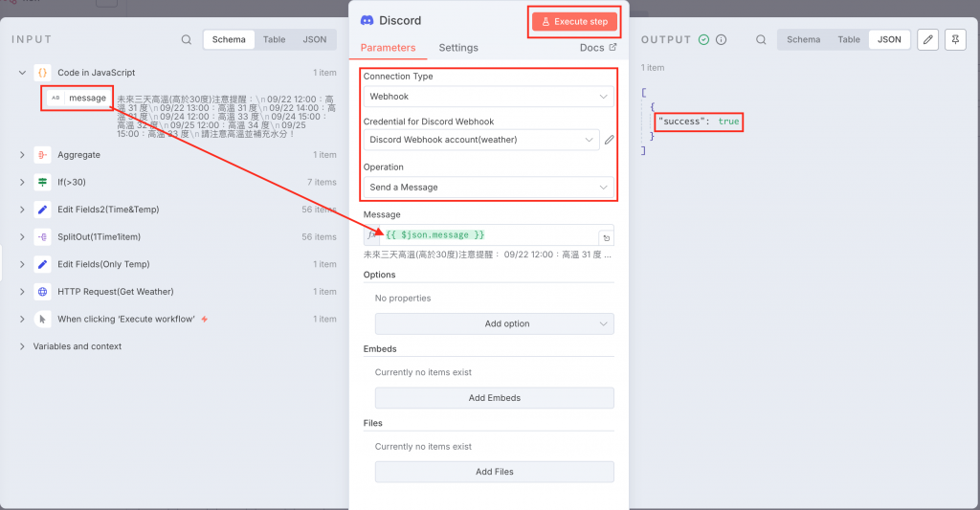This screenshot has width=980, height=510.
Task: Select the message field pill
Action: click(x=78, y=99)
